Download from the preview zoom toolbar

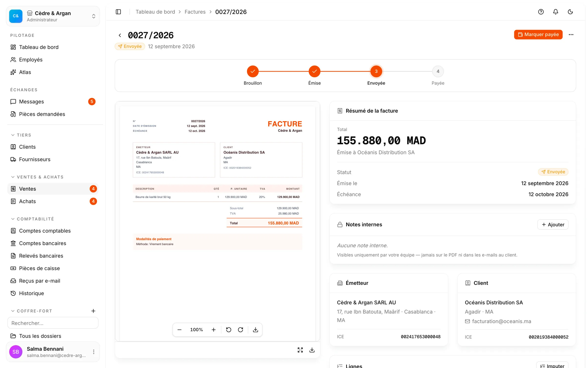click(256, 330)
